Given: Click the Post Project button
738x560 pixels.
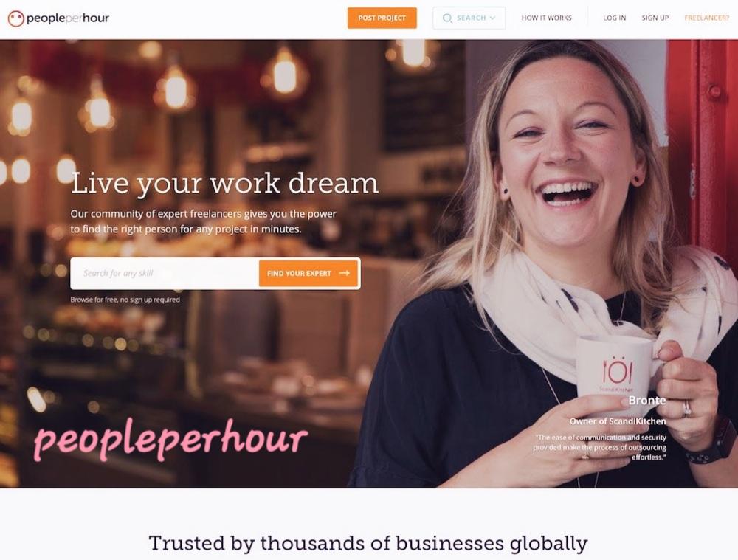Looking at the screenshot, I should click(382, 18).
